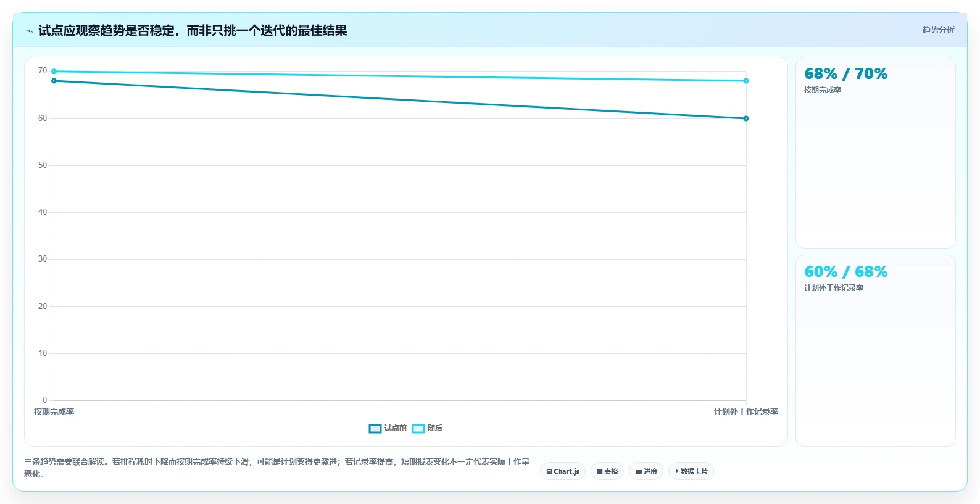Select the 表格 tag button
Screen dimensions: 980x504
[x=607, y=471]
